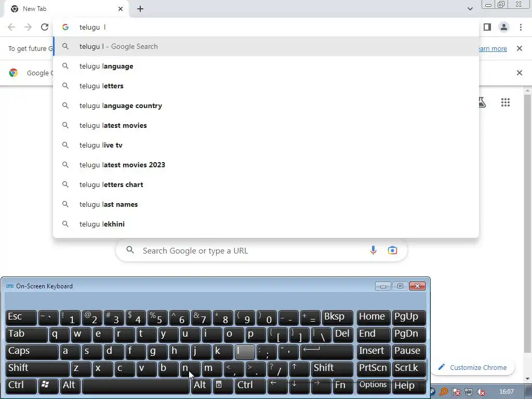Select suggestion 'telugu language country'

(x=266, y=105)
